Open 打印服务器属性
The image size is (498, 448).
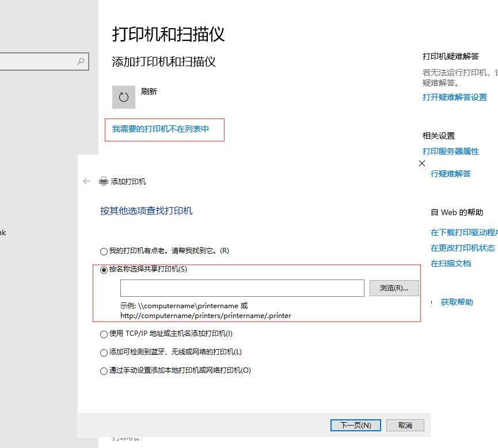451,151
